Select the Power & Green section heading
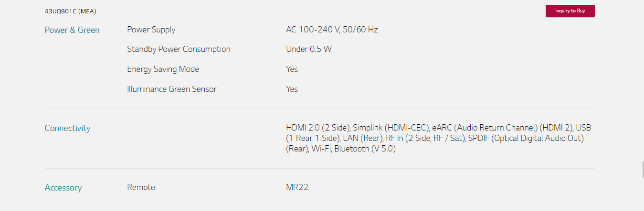644x211 pixels. (x=72, y=30)
